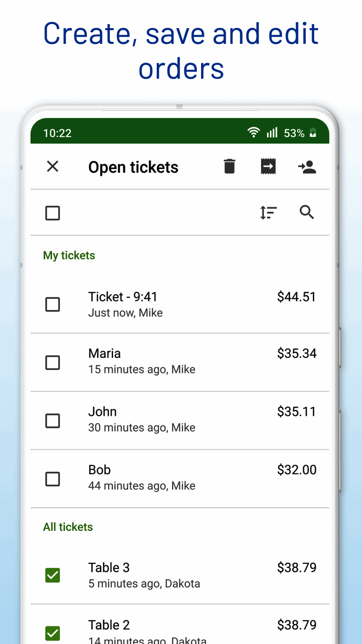This screenshot has height=644, width=362.
Task: Tick the checkbox for John's ticket
Action: click(x=53, y=420)
